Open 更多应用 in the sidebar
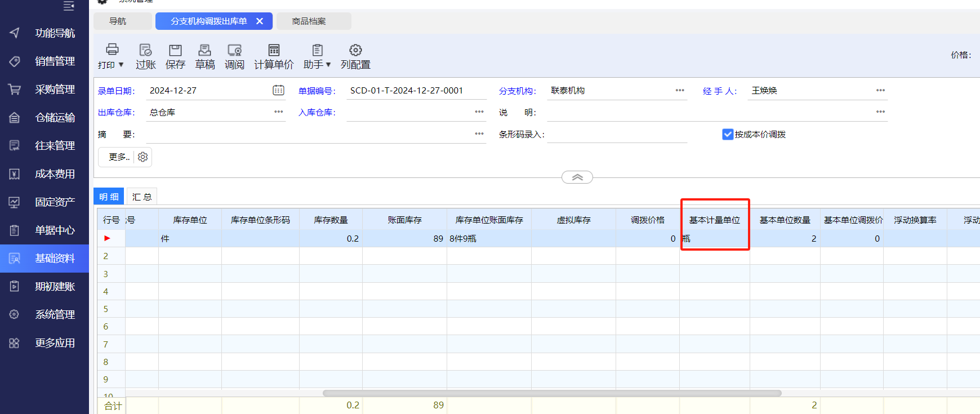The width and height of the screenshot is (980, 414). (x=44, y=343)
